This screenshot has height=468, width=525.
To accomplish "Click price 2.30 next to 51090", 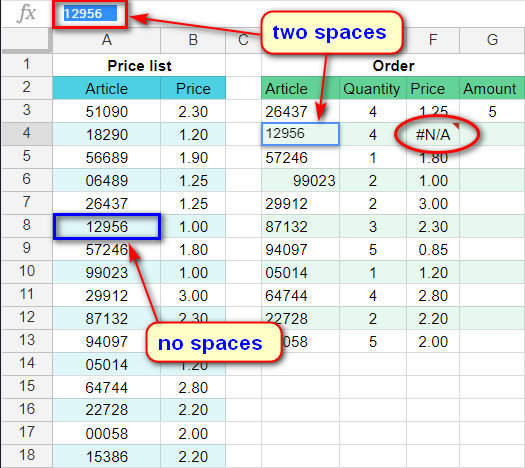I will point(193,111).
